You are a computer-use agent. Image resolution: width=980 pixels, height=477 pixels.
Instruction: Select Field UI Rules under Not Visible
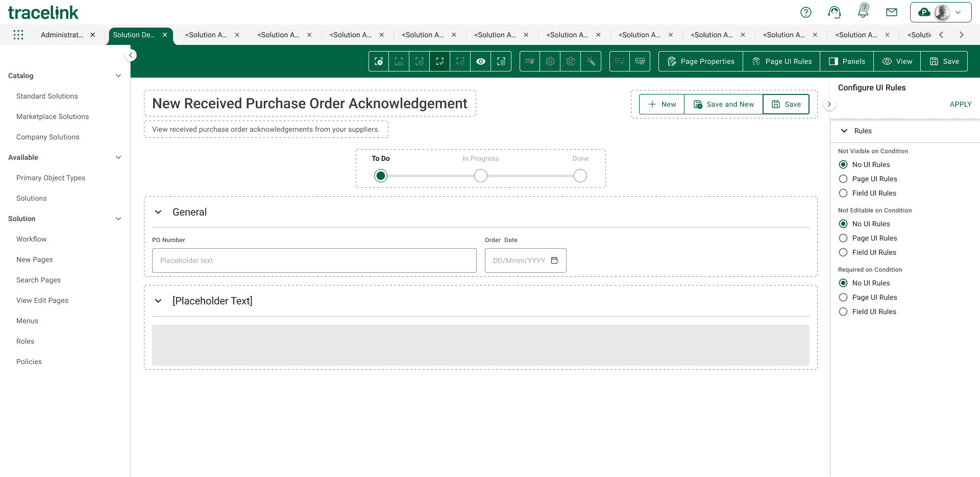coord(843,193)
